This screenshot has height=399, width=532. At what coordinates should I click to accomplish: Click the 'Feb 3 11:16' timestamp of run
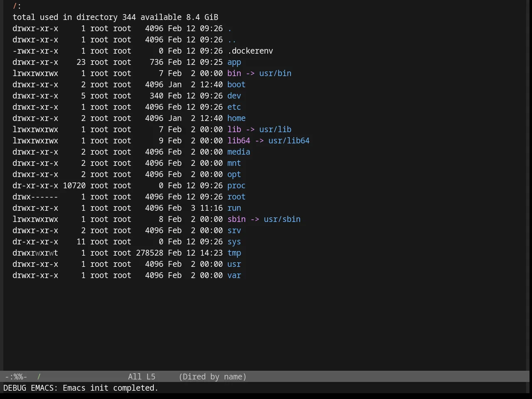195,208
